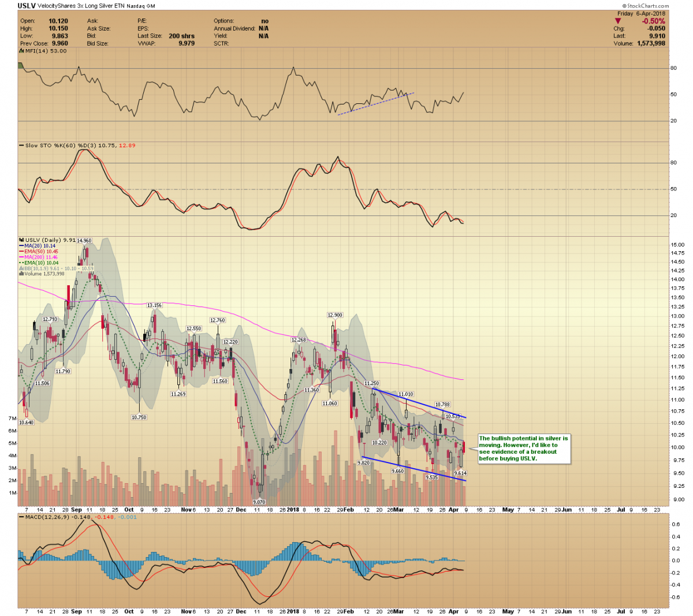
Task: Click the VWAP value 9.979
Action: [x=187, y=43]
